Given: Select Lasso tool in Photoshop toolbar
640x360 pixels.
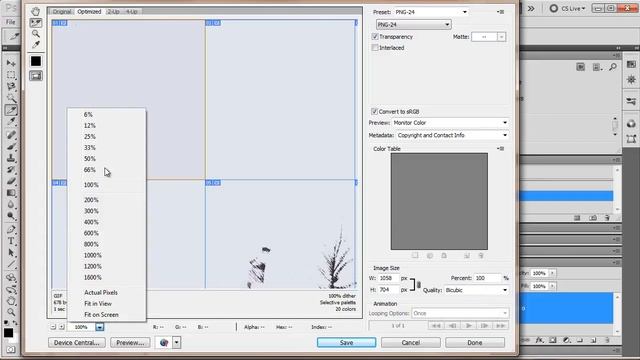Looking at the screenshot, I should click(11, 87).
